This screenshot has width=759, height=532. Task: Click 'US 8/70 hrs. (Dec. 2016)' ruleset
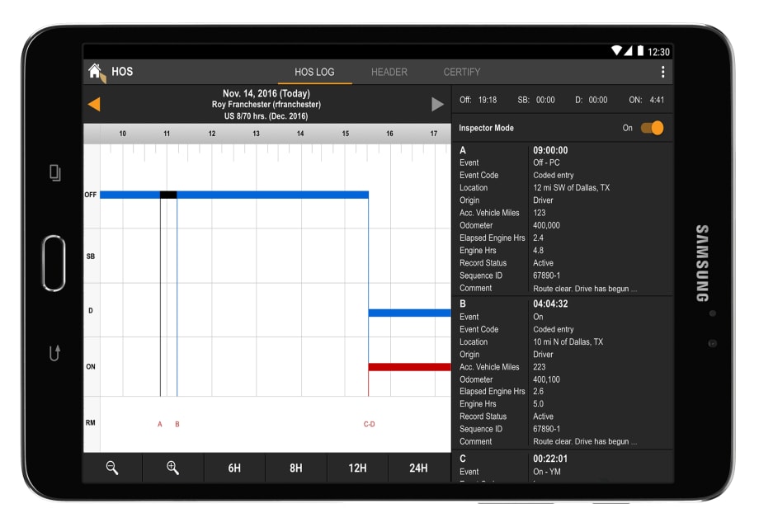(x=266, y=116)
